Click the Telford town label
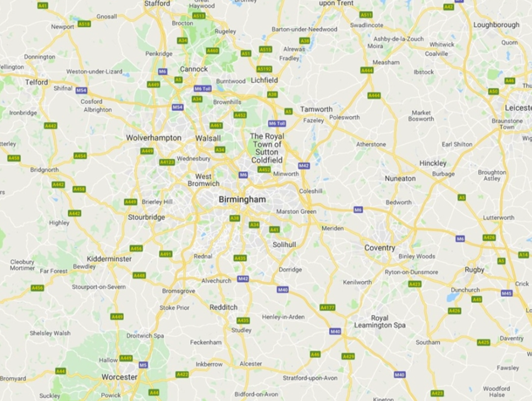This screenshot has width=532, height=401. 37,82
